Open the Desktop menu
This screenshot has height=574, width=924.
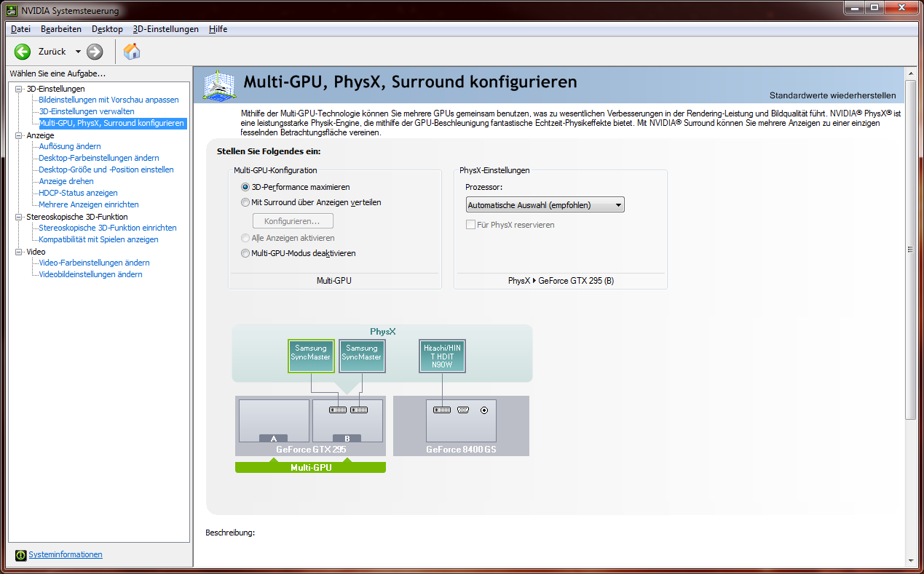[107, 29]
